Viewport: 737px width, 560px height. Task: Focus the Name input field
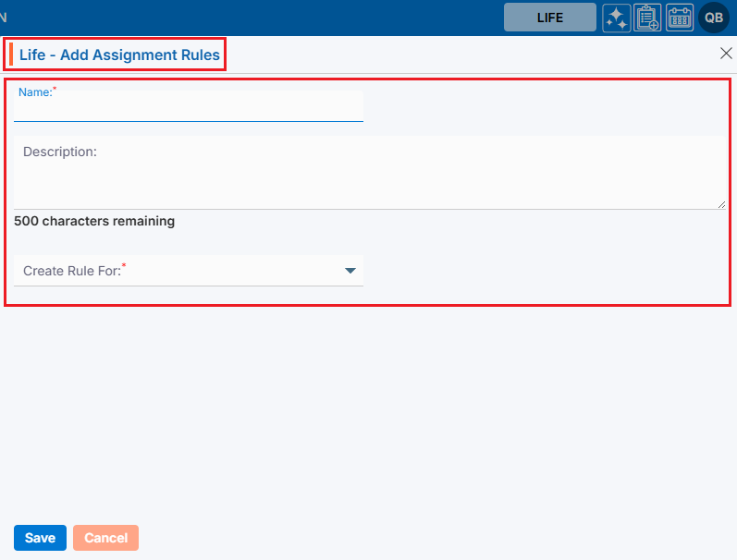point(188,111)
